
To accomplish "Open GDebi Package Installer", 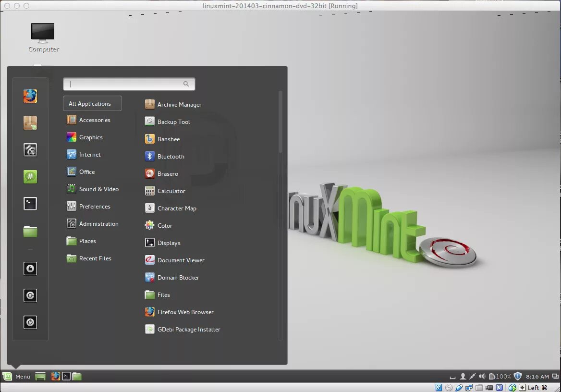I will (x=183, y=330).
